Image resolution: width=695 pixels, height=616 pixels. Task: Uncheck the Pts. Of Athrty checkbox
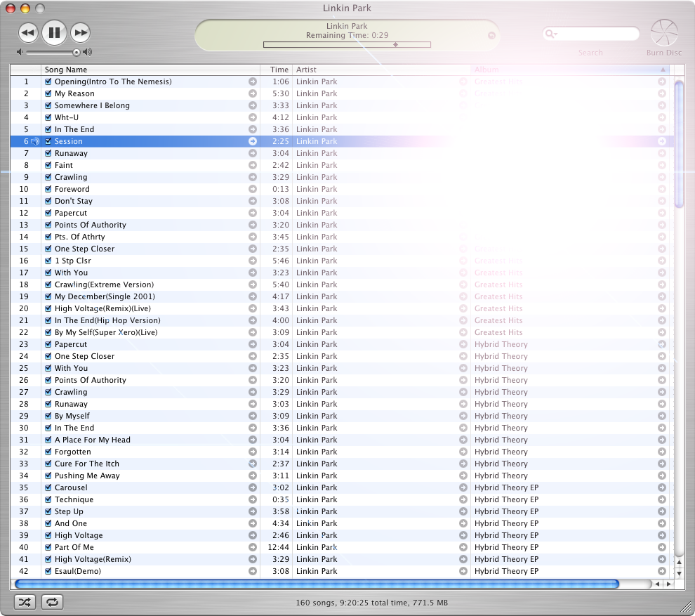click(x=48, y=237)
